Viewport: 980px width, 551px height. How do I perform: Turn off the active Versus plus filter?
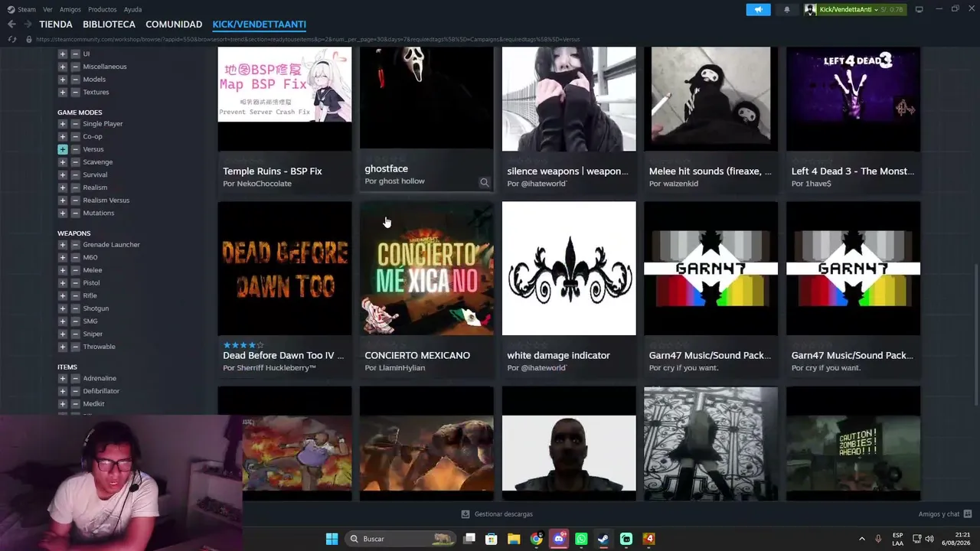pos(62,149)
